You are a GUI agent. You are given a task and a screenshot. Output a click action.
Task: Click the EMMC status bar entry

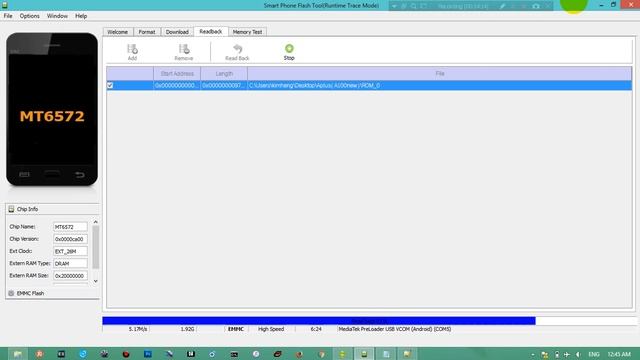(x=236, y=329)
